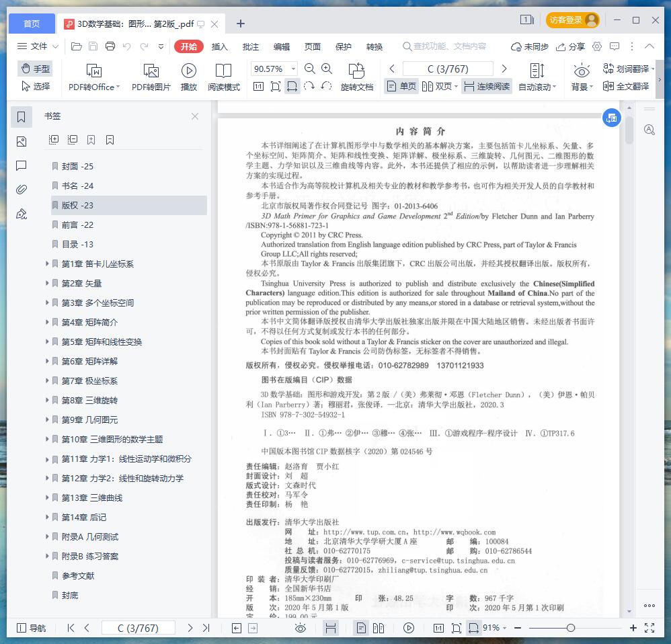This screenshot has width=671, height=644.
Task: Click the search box 查找功能、文档内容
Action: pos(445,46)
